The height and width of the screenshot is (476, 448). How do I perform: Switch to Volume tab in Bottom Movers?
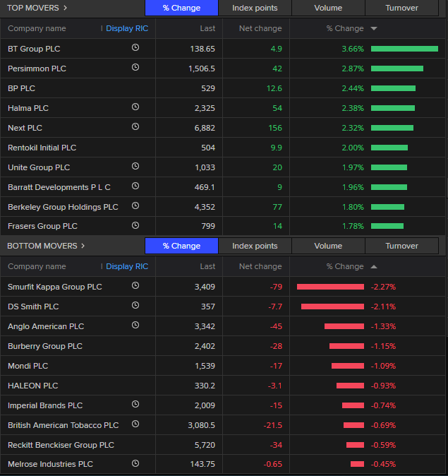tap(328, 246)
